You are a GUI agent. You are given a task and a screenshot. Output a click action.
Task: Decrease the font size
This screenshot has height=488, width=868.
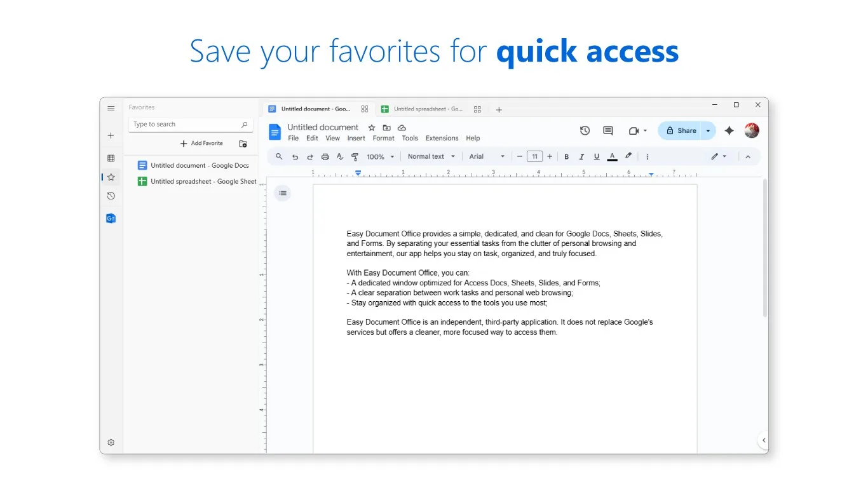[x=520, y=156]
